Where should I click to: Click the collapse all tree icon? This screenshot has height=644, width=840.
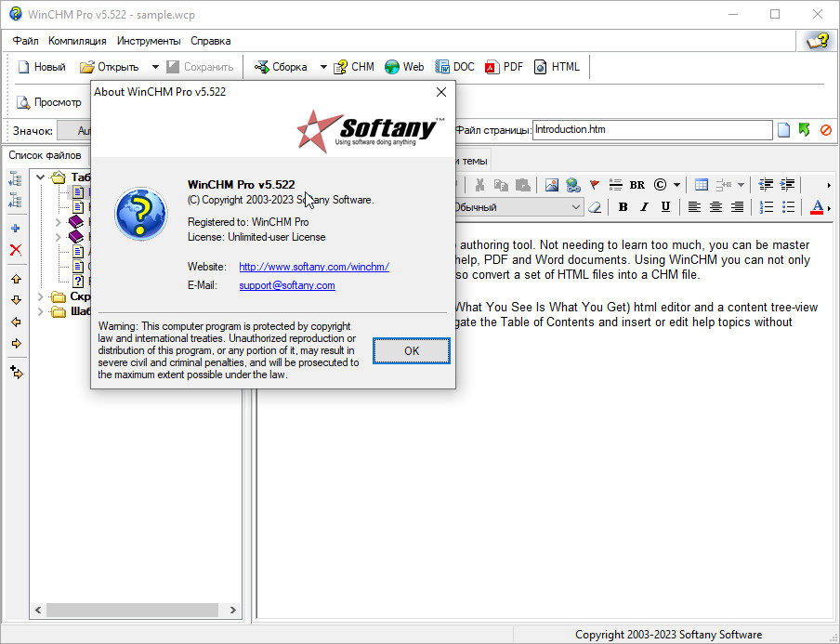[16, 201]
